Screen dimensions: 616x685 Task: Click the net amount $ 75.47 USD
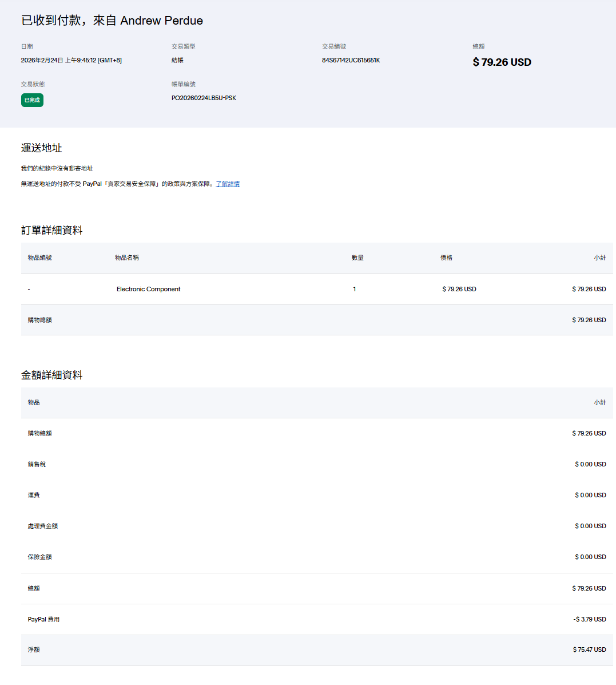(x=589, y=650)
